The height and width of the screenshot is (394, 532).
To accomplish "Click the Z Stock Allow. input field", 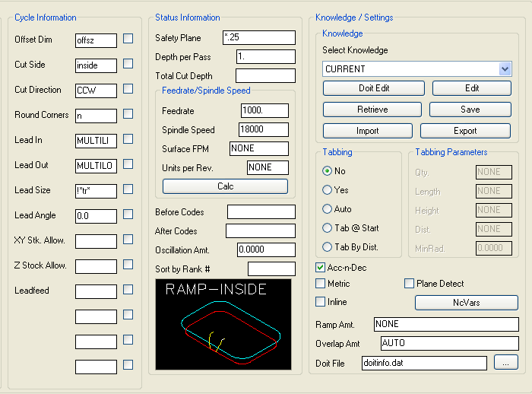I will click(x=96, y=267).
